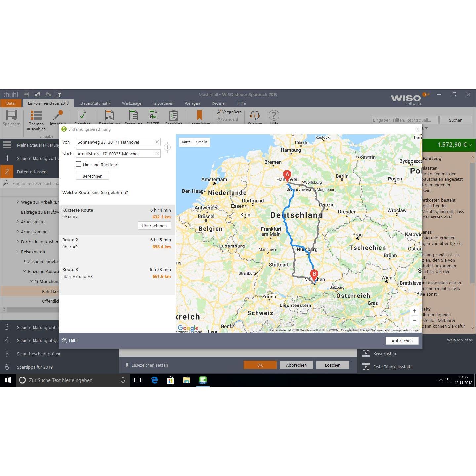
Task: Enable Hin- und Rückfahrt checkbox
Action: pos(79,164)
